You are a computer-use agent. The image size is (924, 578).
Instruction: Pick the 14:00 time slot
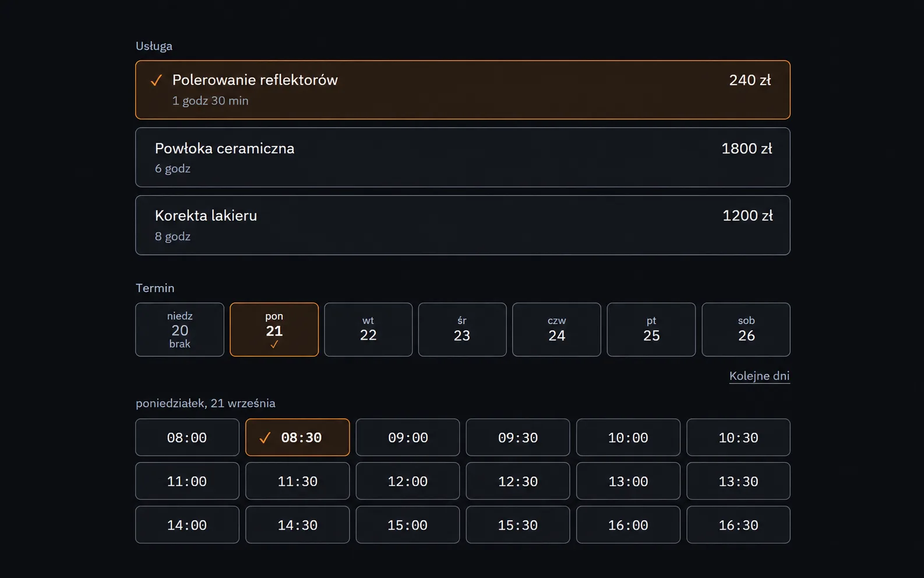click(187, 524)
